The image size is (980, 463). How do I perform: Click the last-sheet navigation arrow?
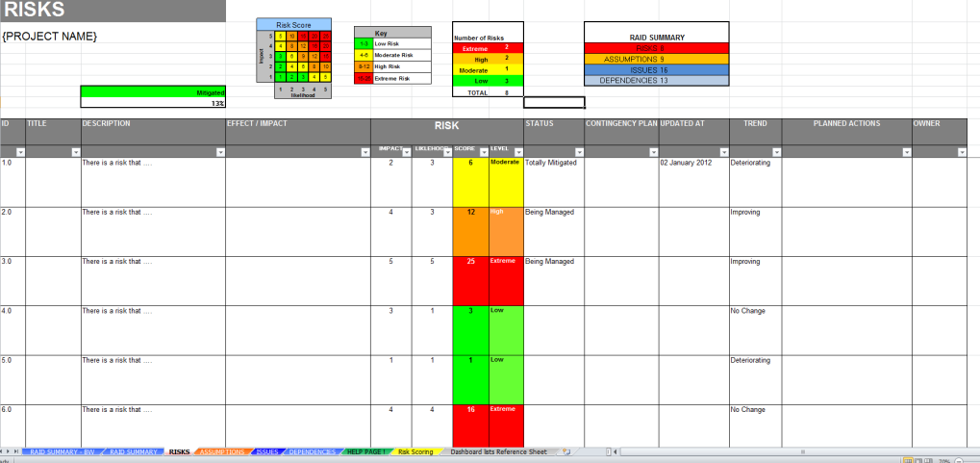[18, 451]
